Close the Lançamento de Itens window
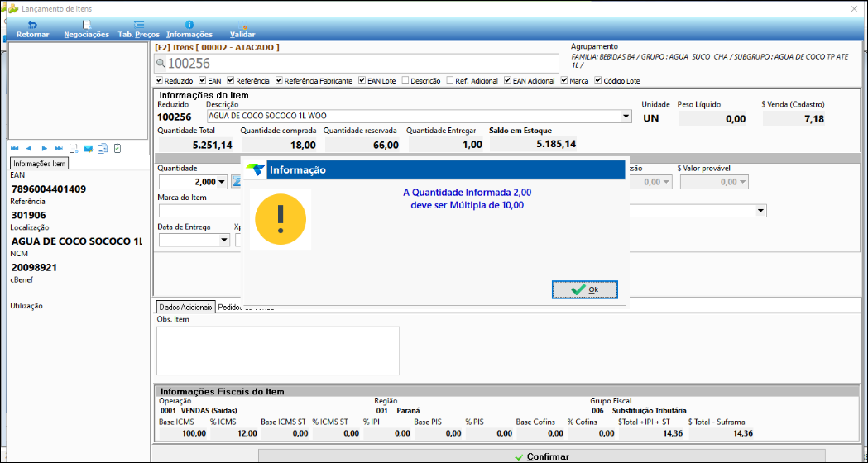This screenshot has height=463, width=868. pyautogui.click(x=854, y=9)
